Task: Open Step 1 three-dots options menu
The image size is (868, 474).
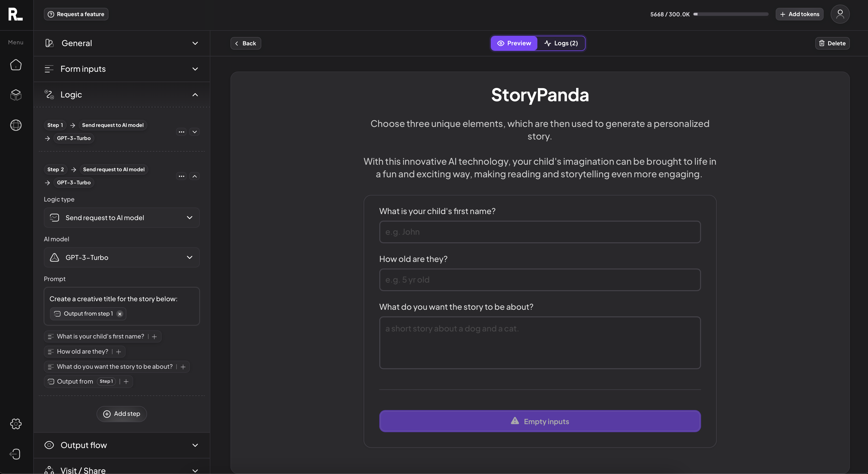Action: [x=181, y=132]
